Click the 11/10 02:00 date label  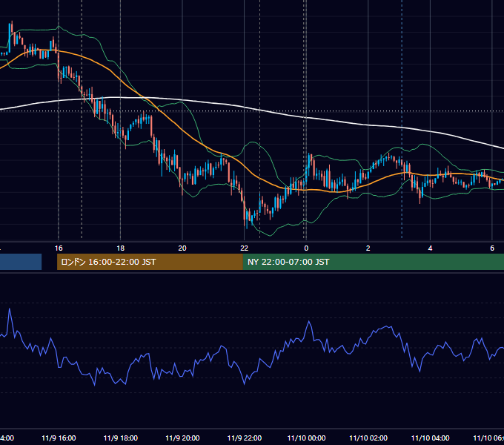click(368, 438)
